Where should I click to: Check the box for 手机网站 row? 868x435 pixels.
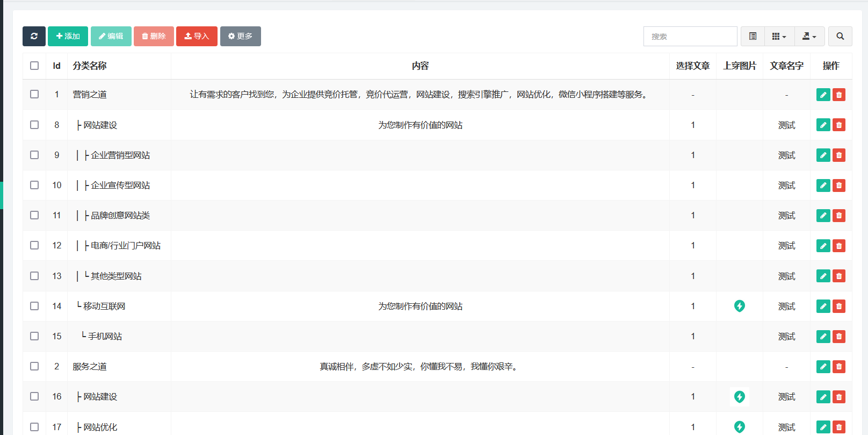click(34, 336)
